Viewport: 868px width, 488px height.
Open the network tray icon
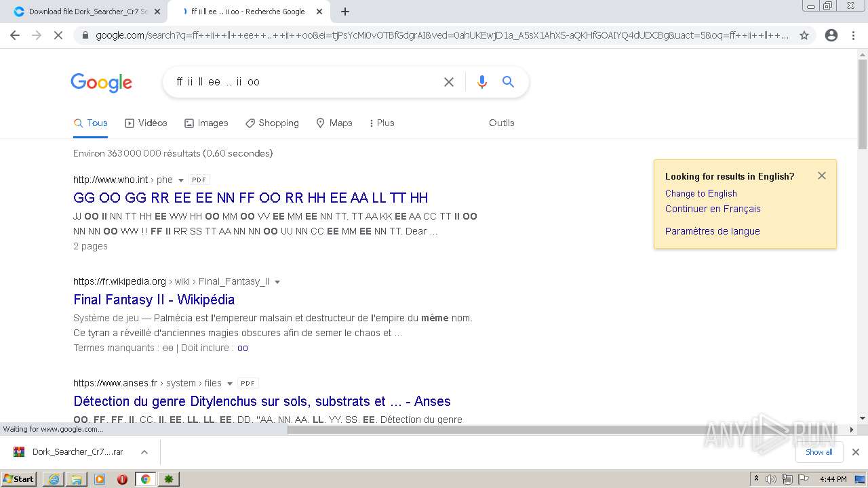tap(787, 479)
